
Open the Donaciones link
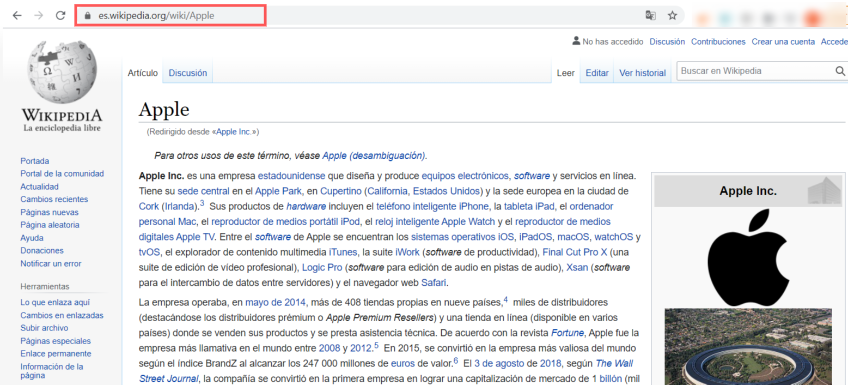coord(42,251)
